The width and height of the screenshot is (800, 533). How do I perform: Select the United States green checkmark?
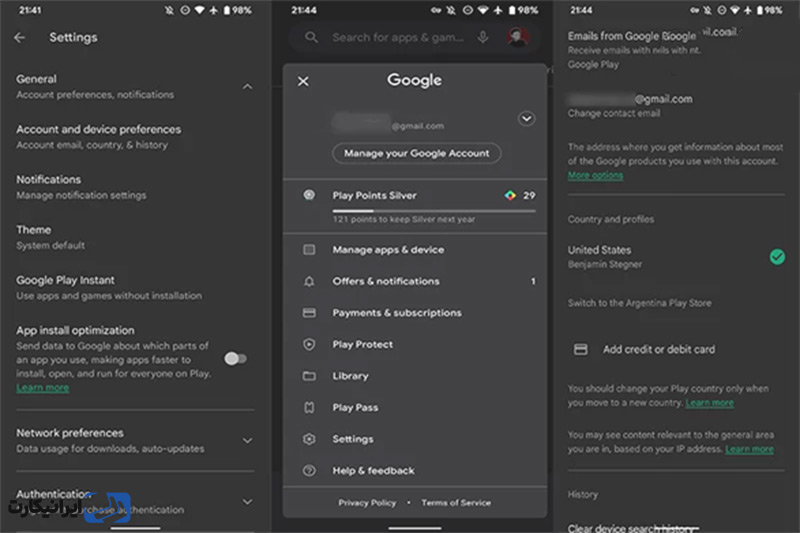click(777, 257)
